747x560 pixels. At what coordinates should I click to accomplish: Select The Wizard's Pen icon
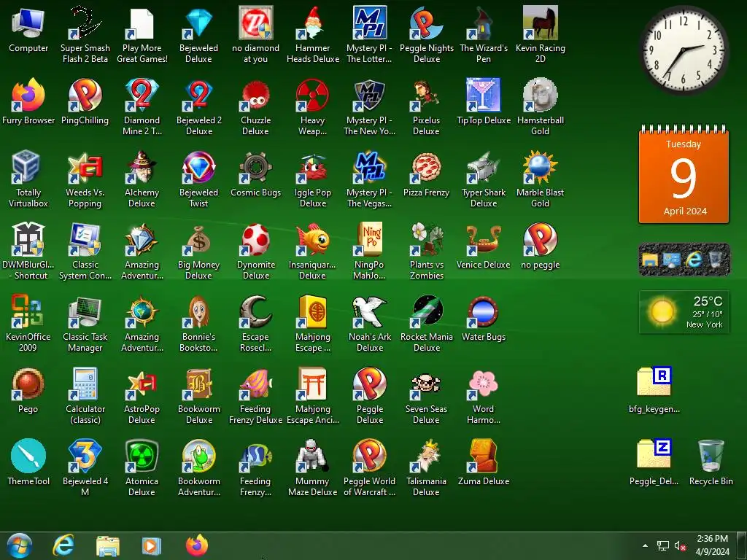[x=483, y=23]
